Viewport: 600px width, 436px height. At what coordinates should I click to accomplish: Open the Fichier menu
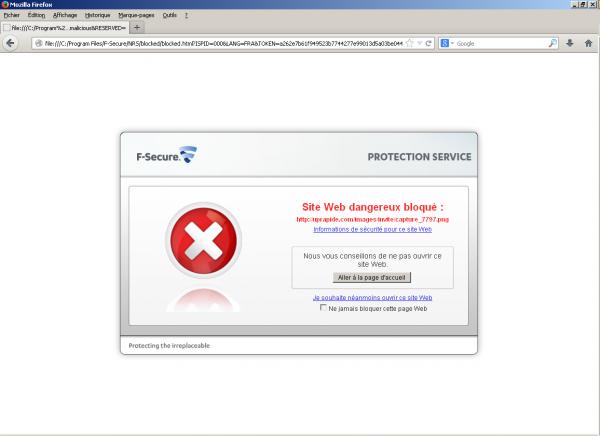point(12,15)
